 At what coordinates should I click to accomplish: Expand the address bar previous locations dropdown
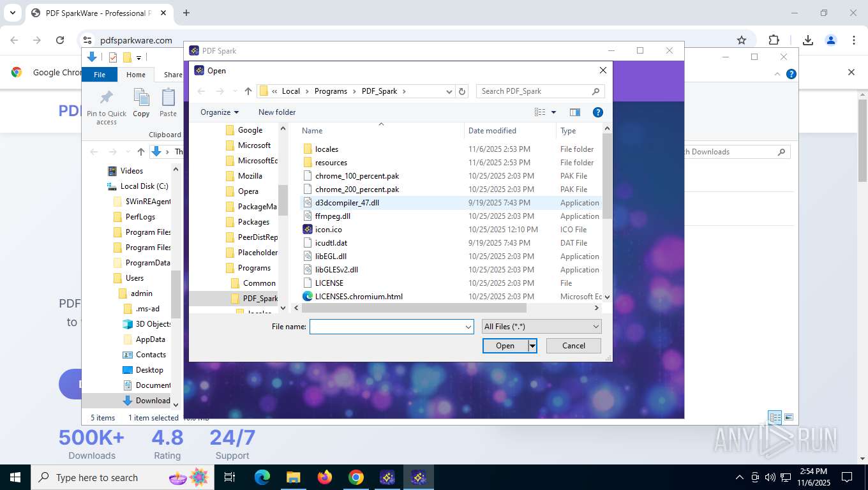tap(449, 91)
